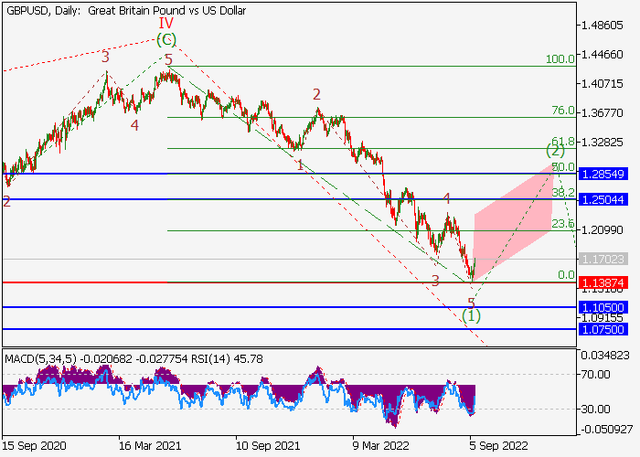The width and height of the screenshot is (640, 457).
Task: Select the green (2) wave target label
Action: [x=556, y=151]
